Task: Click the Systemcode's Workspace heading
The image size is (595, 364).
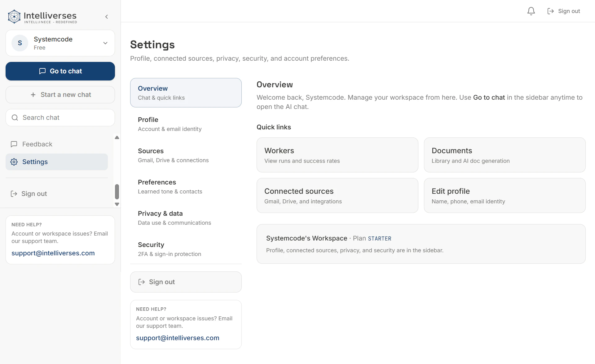Action: point(306,238)
